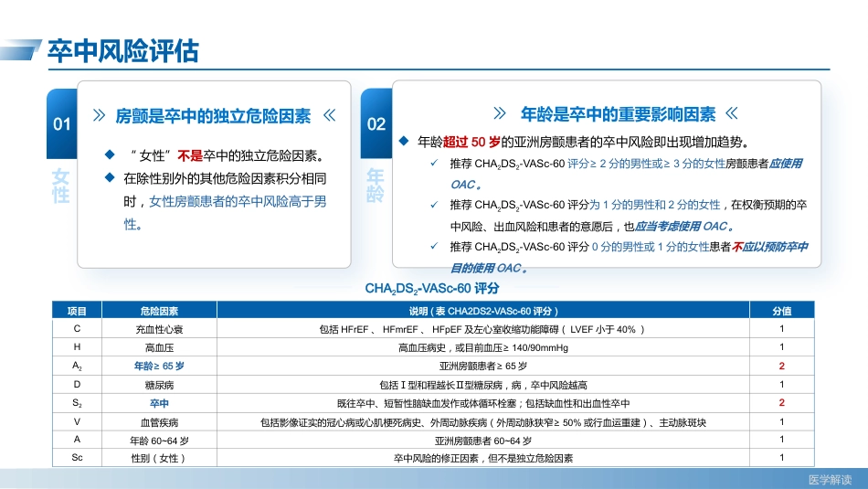Click description 卒中风险的修正因素，但不是独立危险因素
Viewport: 868px width, 489px height.
483,458
